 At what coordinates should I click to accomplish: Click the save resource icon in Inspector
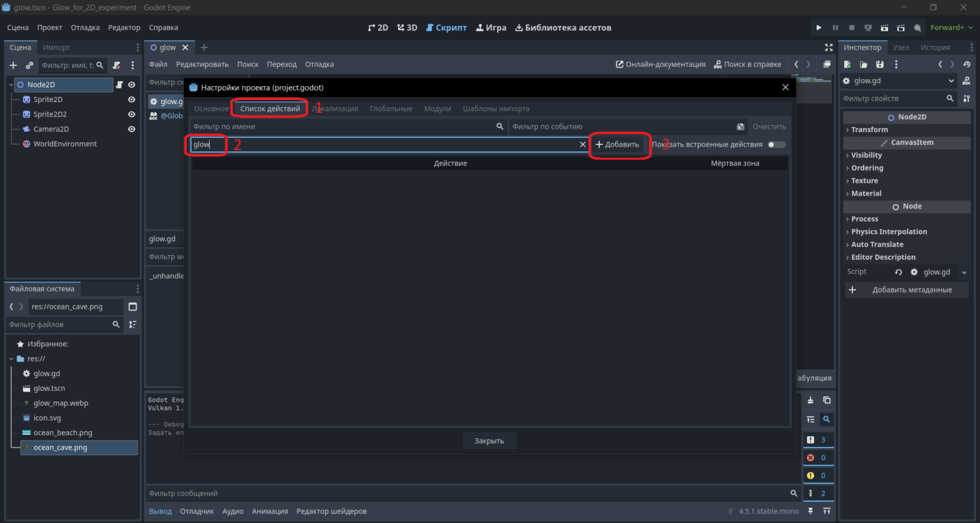coord(880,64)
